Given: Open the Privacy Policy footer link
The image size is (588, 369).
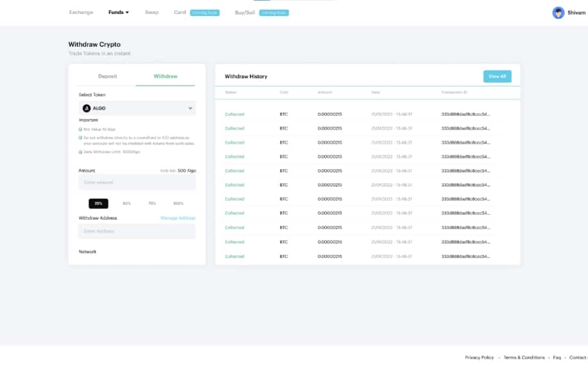Looking at the screenshot, I should pyautogui.click(x=479, y=357).
